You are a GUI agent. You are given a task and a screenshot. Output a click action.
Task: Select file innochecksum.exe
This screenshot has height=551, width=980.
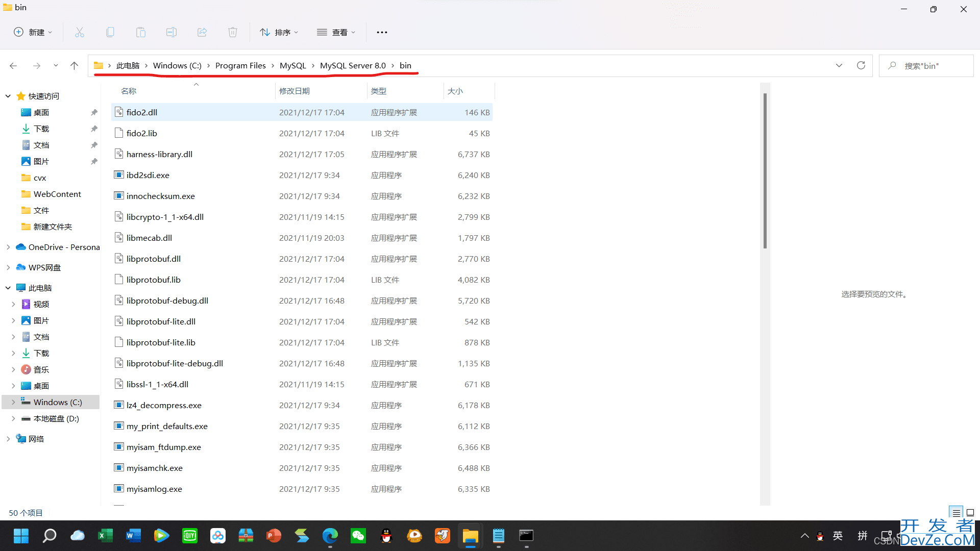pos(302,196)
